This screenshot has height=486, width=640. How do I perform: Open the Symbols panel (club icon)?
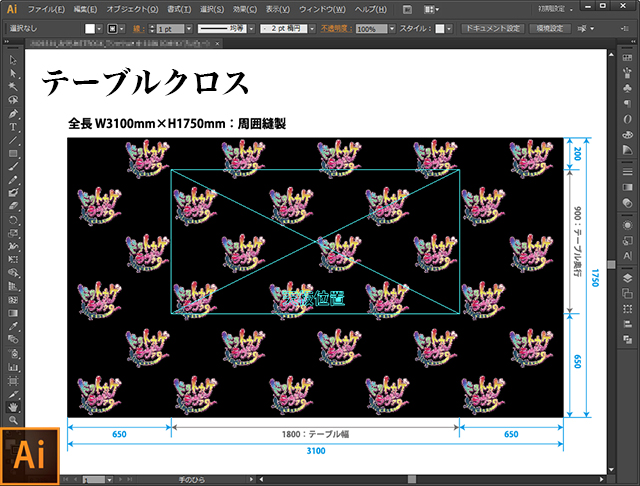(x=627, y=88)
